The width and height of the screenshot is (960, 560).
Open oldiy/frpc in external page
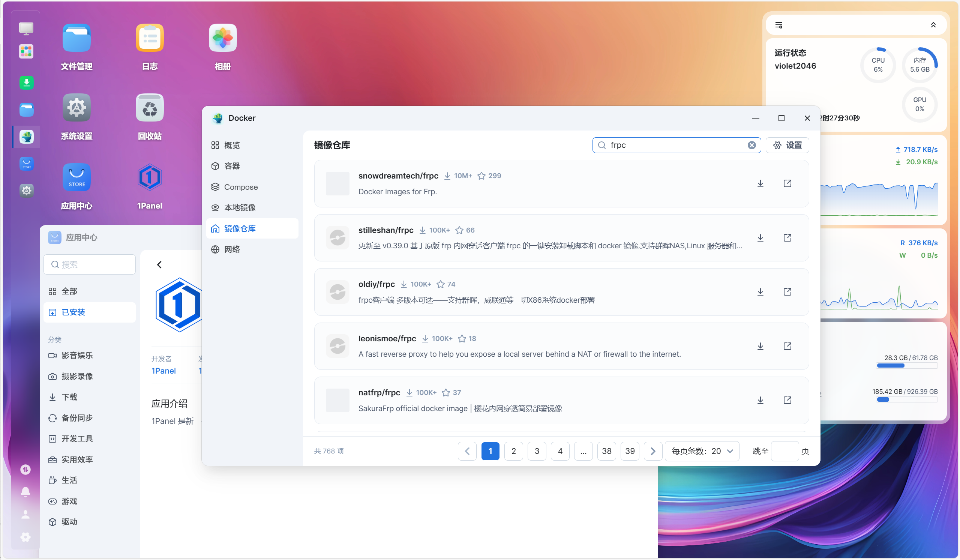pyautogui.click(x=787, y=292)
